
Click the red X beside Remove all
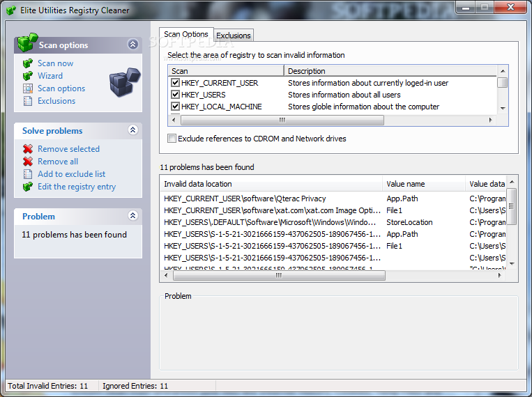tap(28, 162)
